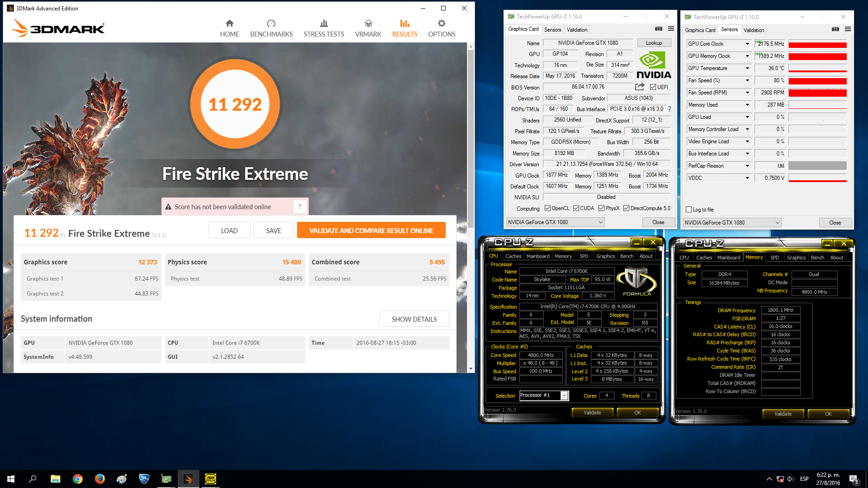This screenshot has width=868, height=488.
Task: Toggle CUDA checkbox in GPU-Z
Action: pyautogui.click(x=576, y=208)
